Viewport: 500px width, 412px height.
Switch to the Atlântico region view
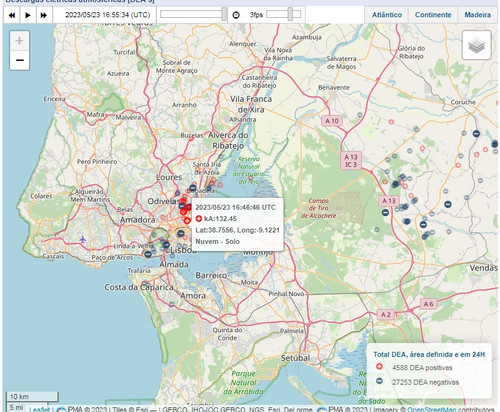point(387,15)
